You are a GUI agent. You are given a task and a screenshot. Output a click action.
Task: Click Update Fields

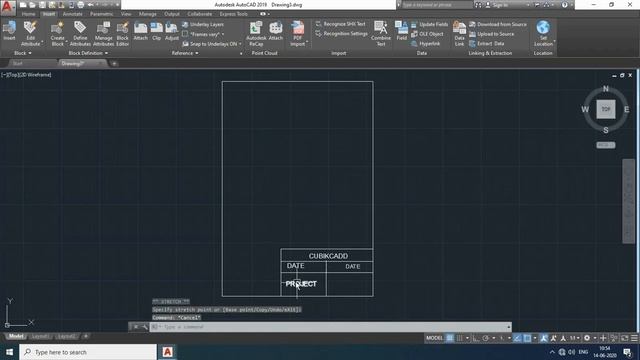click(x=429, y=24)
